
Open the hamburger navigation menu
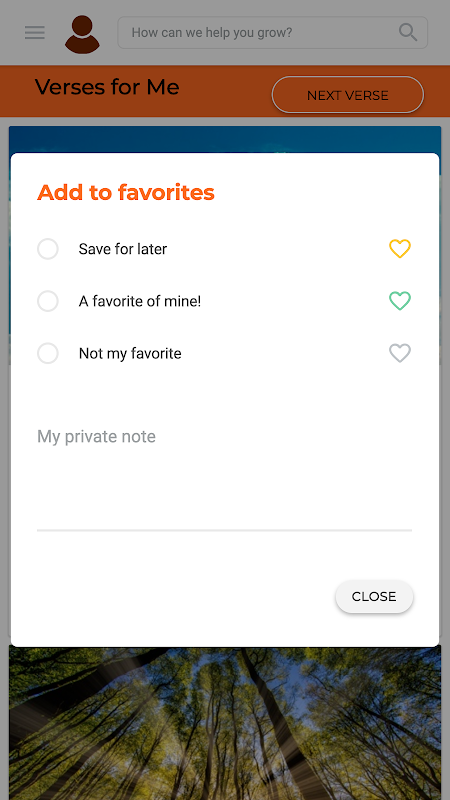point(35,33)
